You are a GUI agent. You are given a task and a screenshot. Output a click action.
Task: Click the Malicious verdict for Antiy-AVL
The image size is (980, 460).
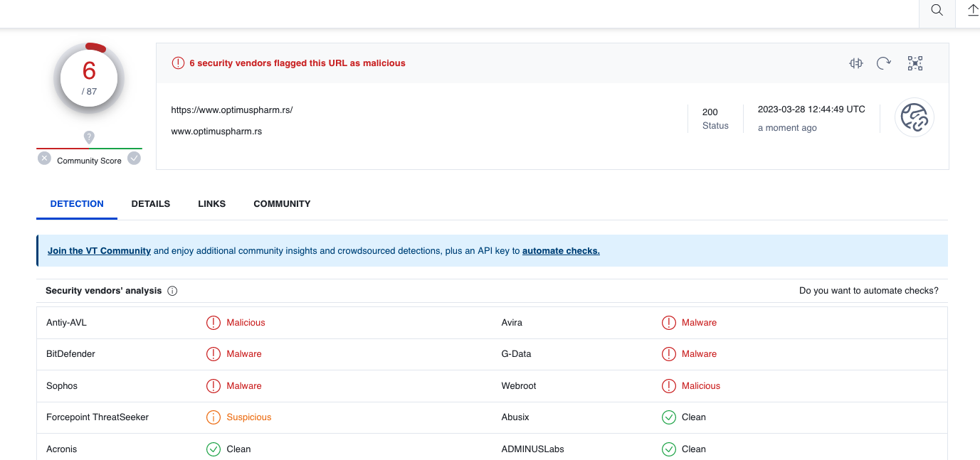(246, 323)
